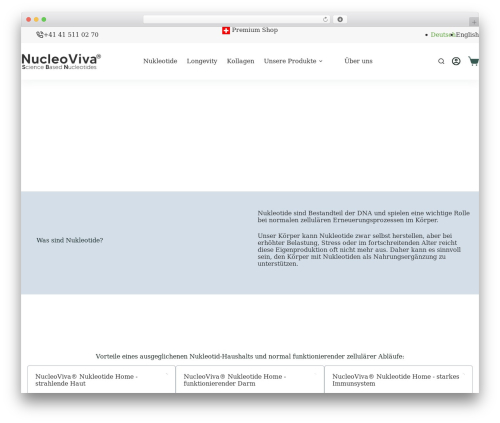Expand the starkes Immunsystem accordion
500x423 pixels.
(398, 380)
